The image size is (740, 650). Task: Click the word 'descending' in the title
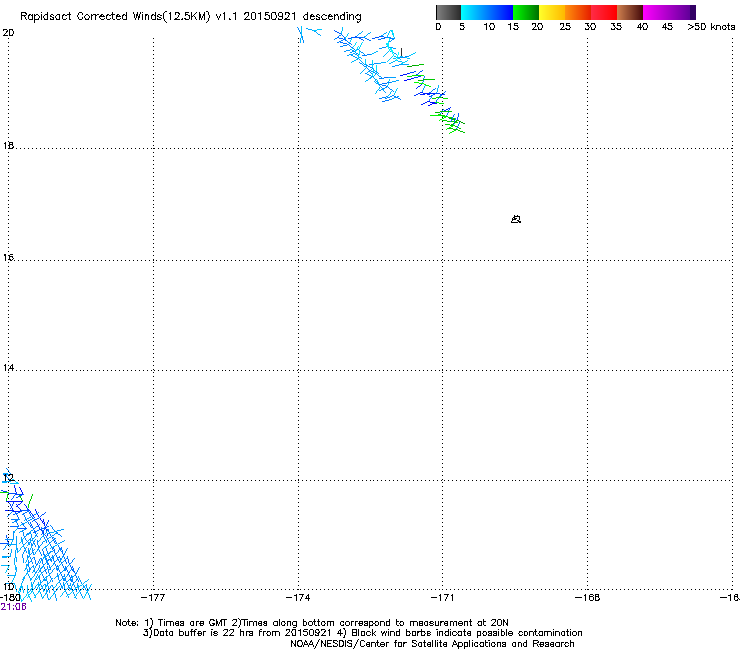[x=332, y=17]
